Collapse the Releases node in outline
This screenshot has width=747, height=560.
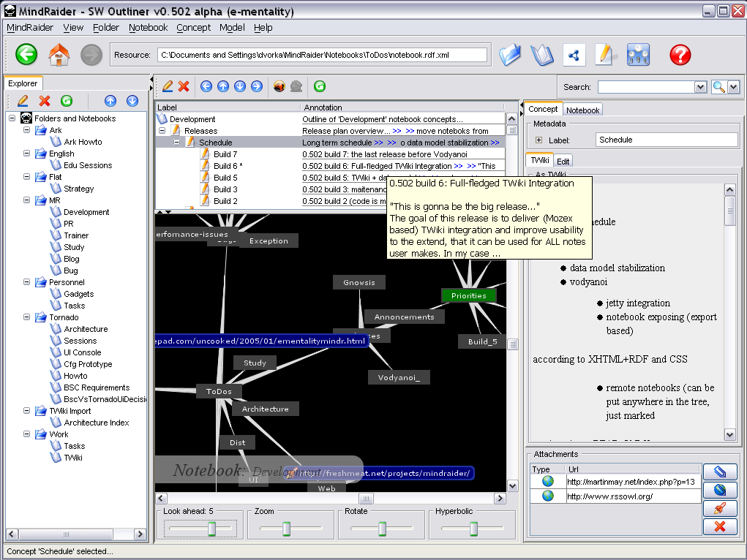162,131
